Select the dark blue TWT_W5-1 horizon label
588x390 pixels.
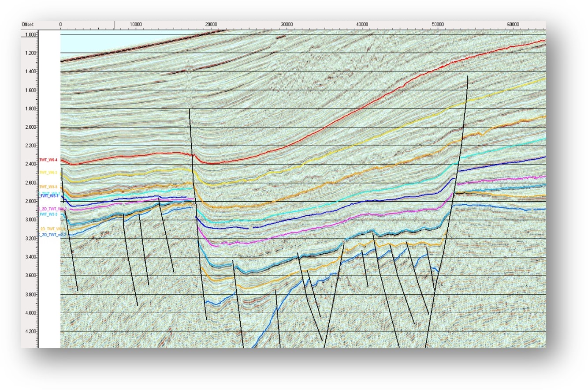pyautogui.click(x=49, y=195)
